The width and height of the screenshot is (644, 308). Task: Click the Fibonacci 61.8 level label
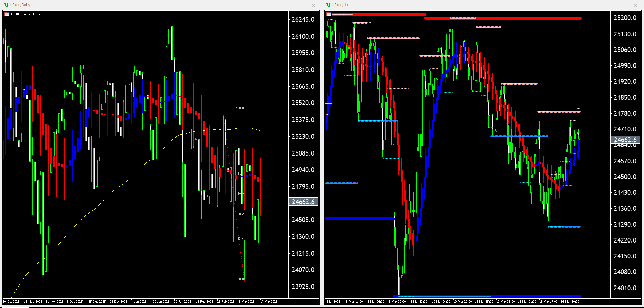(240, 174)
